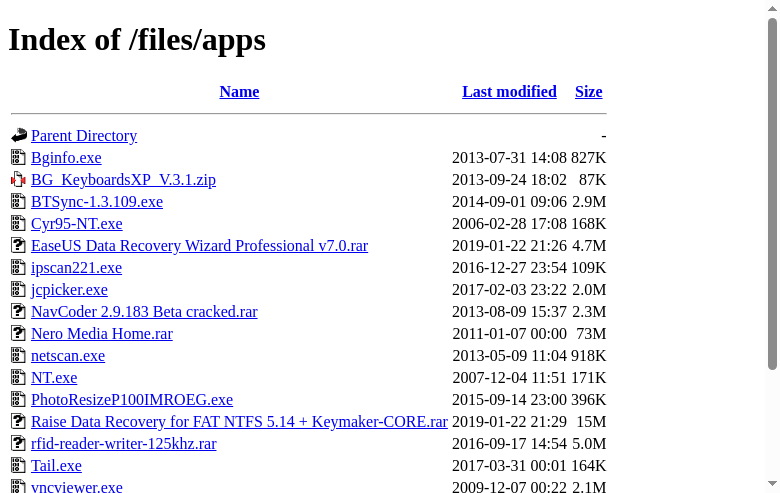This screenshot has width=780, height=493.
Task: Download Bginfo.exe
Action: coord(66,158)
